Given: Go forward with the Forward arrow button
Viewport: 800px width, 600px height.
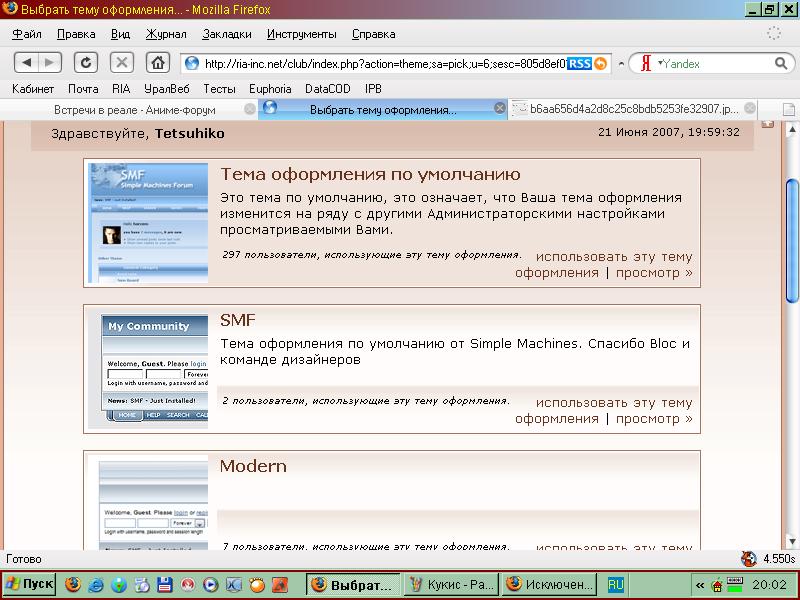Looking at the screenshot, I should tap(49, 63).
